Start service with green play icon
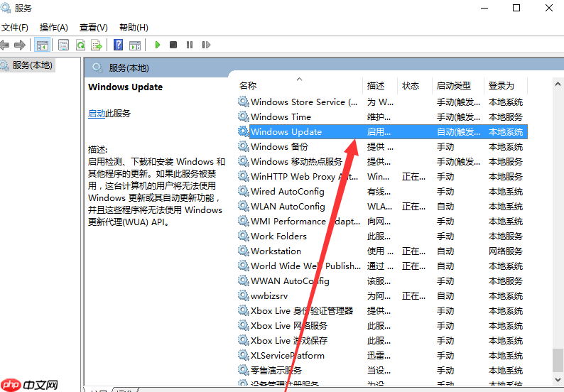 tap(157, 45)
